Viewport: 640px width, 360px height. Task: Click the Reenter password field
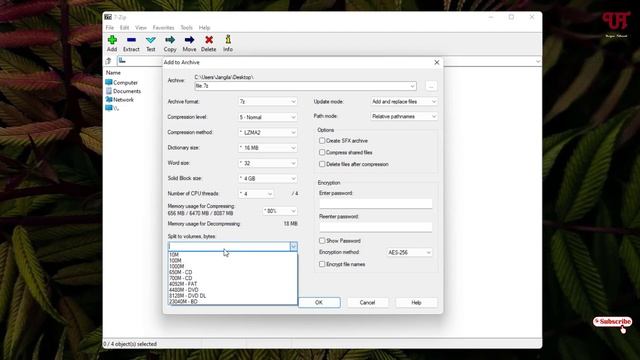click(x=376, y=227)
